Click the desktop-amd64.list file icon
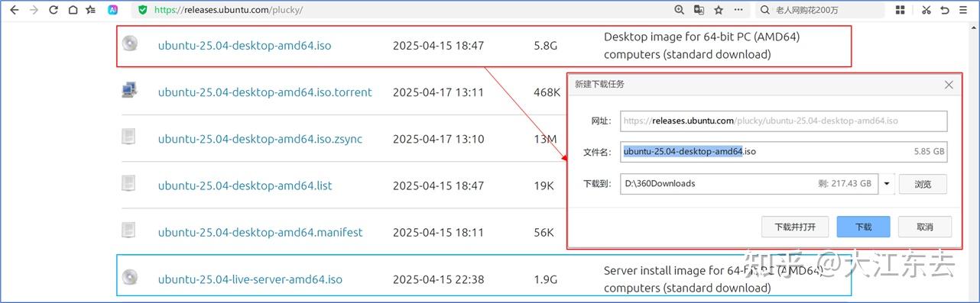 click(x=129, y=183)
